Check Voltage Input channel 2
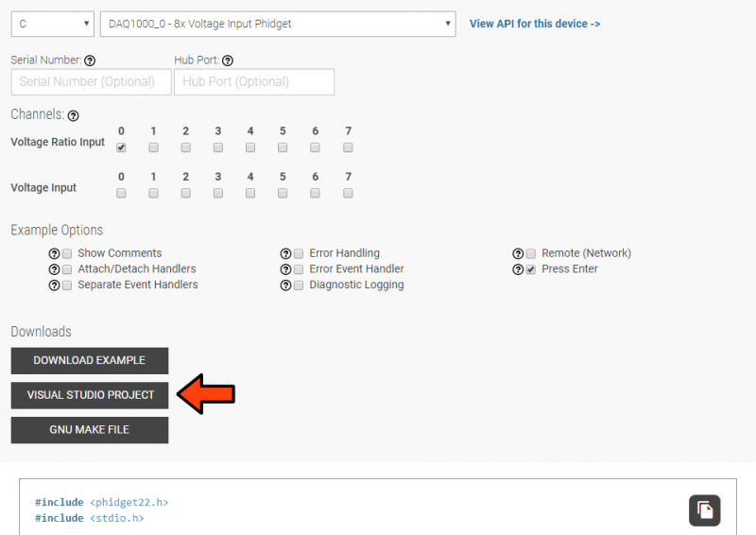 [185, 194]
